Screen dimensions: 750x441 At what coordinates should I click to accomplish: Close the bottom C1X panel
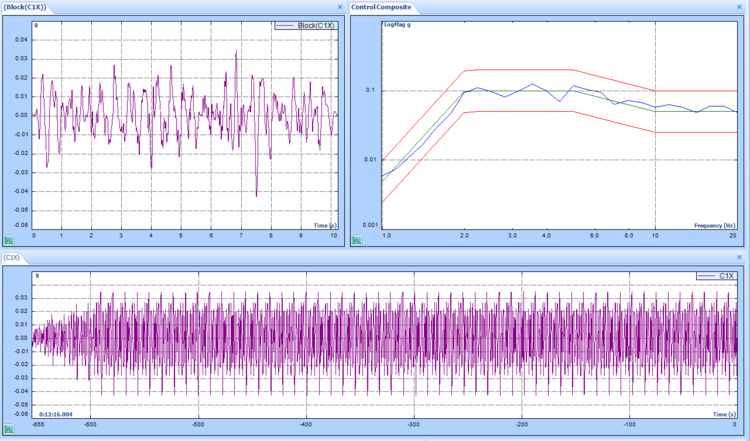741,258
